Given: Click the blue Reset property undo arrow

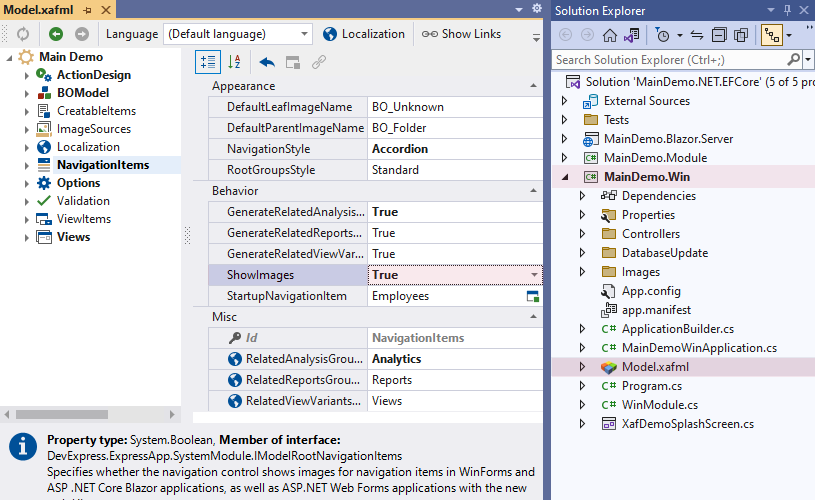Looking at the screenshot, I should point(267,63).
